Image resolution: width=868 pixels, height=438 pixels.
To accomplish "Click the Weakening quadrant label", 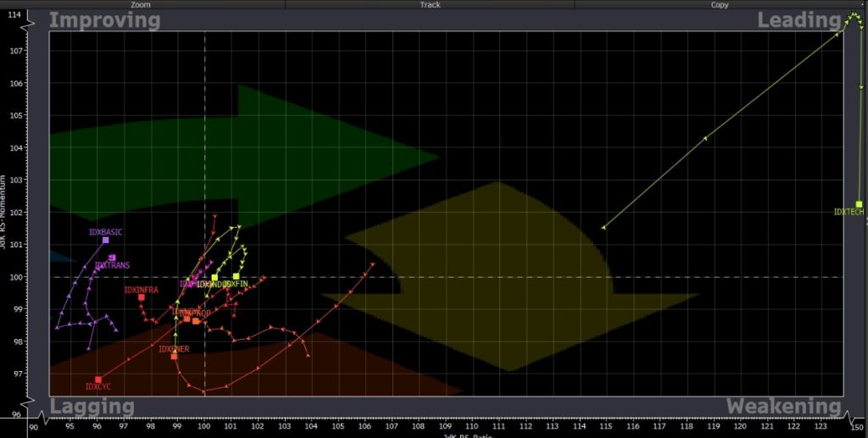I will click(x=783, y=407).
